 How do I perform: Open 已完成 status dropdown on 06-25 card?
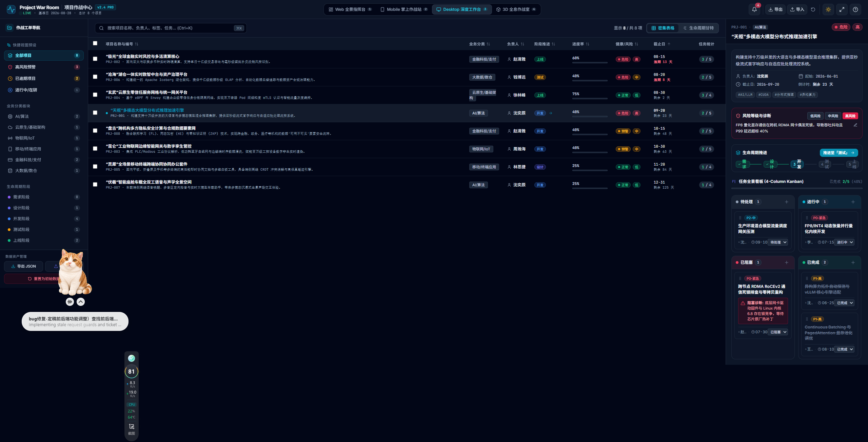click(844, 303)
